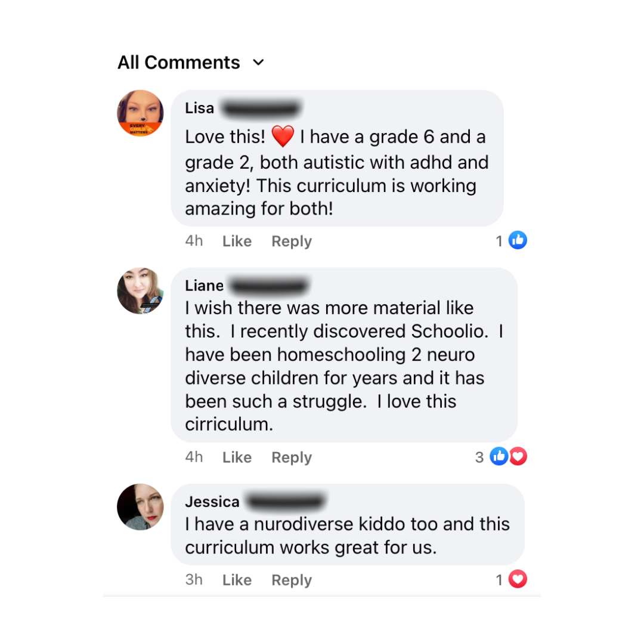Open Lisa's profile picture
The width and height of the screenshot is (644, 644).
[x=141, y=113]
